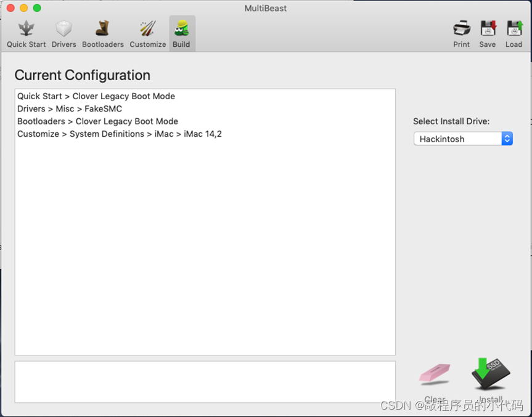Open the Drivers section
Screen dimensions: 532x417
tap(63, 34)
